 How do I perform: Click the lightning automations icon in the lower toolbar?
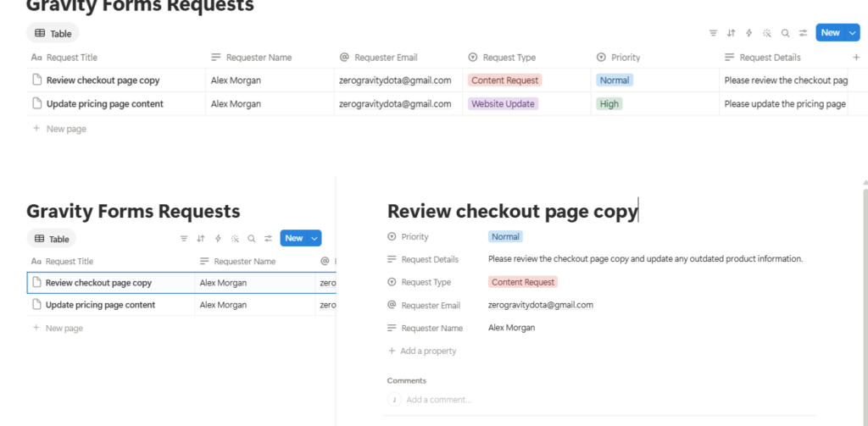click(218, 239)
